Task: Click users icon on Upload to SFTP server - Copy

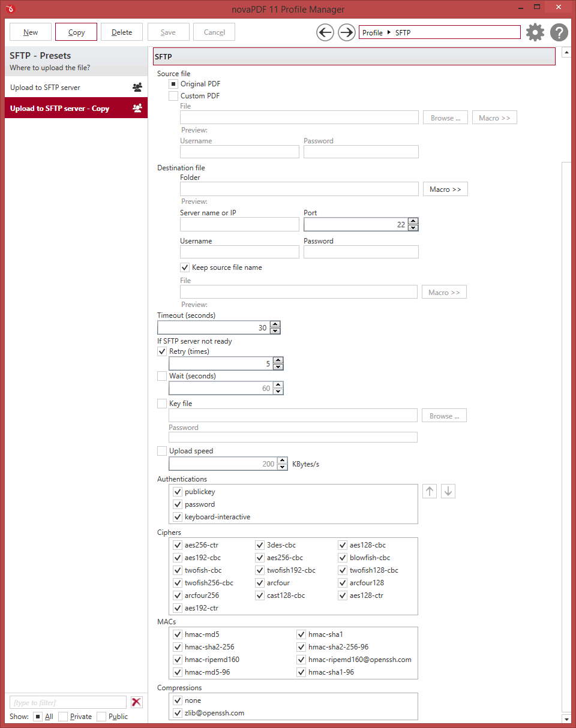Action: 137,109
